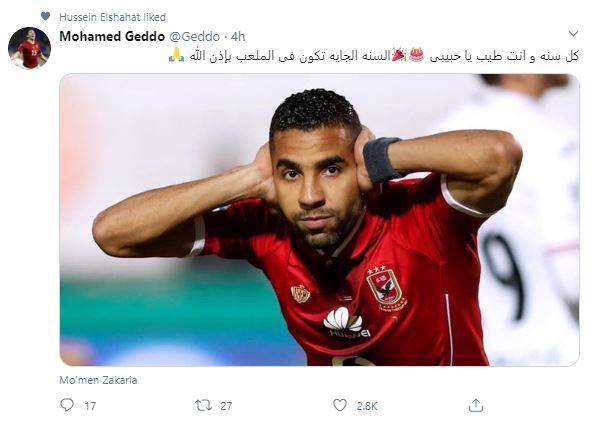The height and width of the screenshot is (422, 593).
Task: Open the tweet via the 4h timestamp
Action: 238,37
